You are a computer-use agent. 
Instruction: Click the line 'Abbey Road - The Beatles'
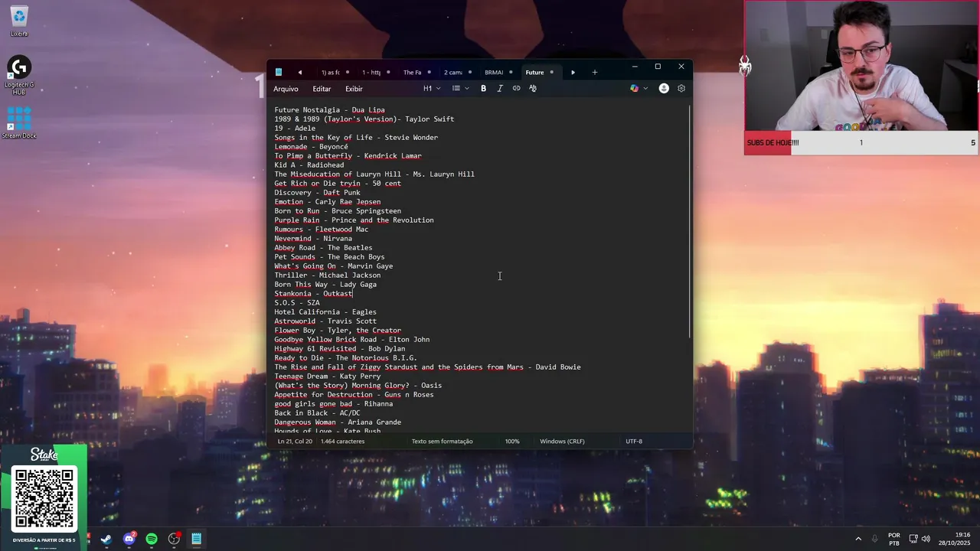pyautogui.click(x=323, y=248)
